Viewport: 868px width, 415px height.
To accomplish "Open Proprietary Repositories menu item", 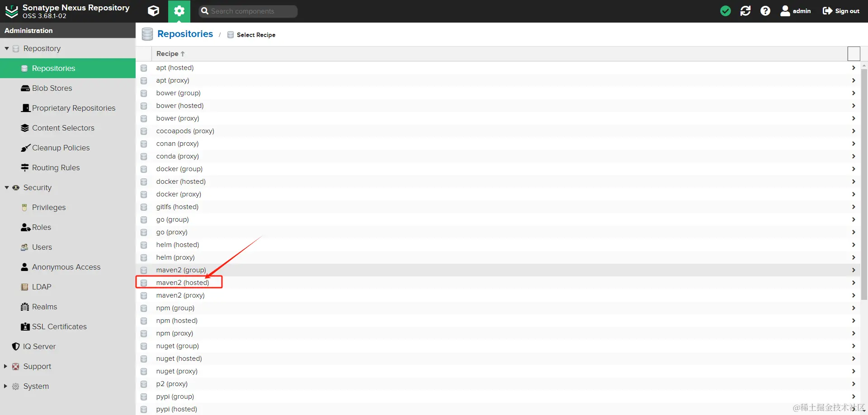I will [68, 108].
